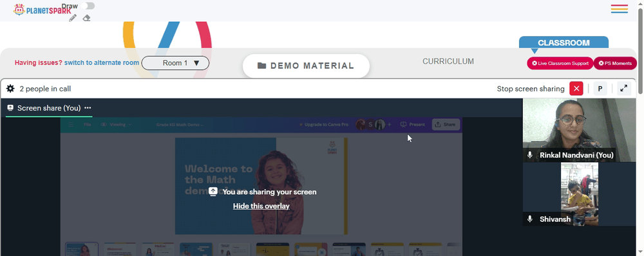Open the Demo Material tab

click(306, 66)
